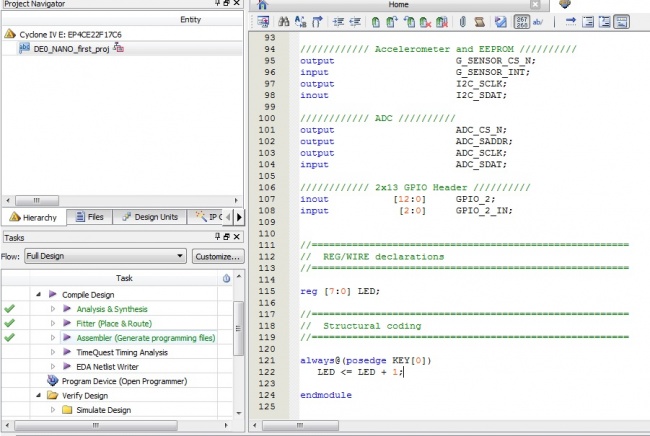This screenshot has width=650, height=436.
Task: Clear bookmark with red X icon
Action: click(x=425, y=22)
